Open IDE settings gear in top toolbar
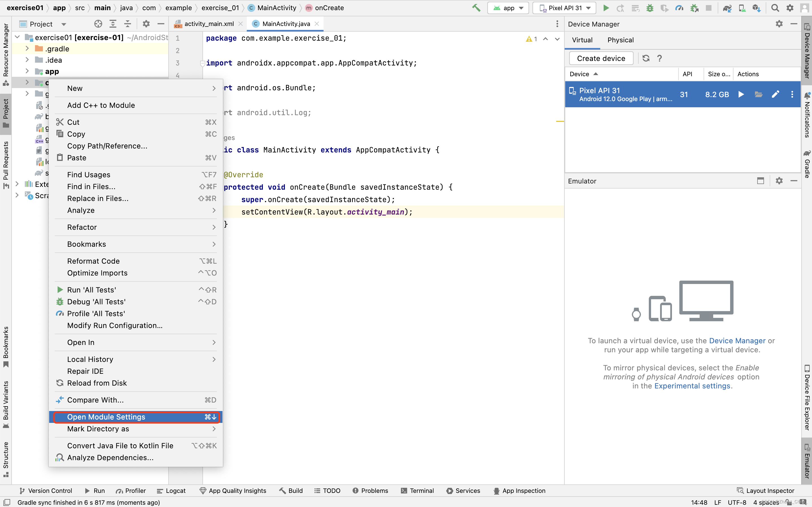812x507 pixels. click(x=790, y=8)
